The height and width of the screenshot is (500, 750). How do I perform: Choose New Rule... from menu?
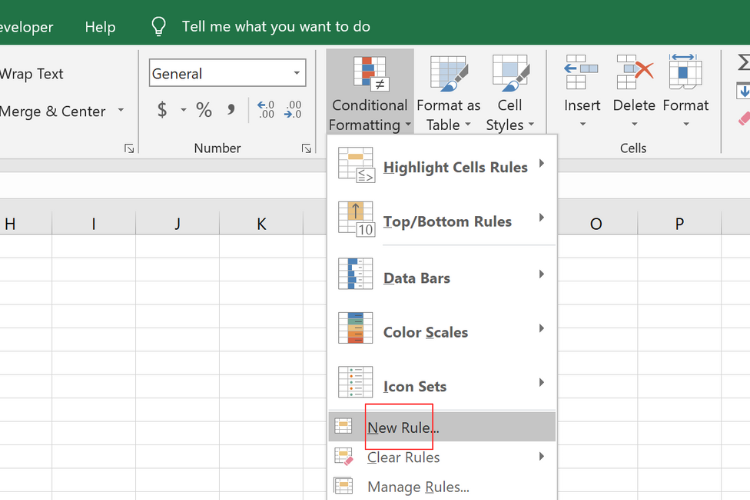(x=442, y=426)
